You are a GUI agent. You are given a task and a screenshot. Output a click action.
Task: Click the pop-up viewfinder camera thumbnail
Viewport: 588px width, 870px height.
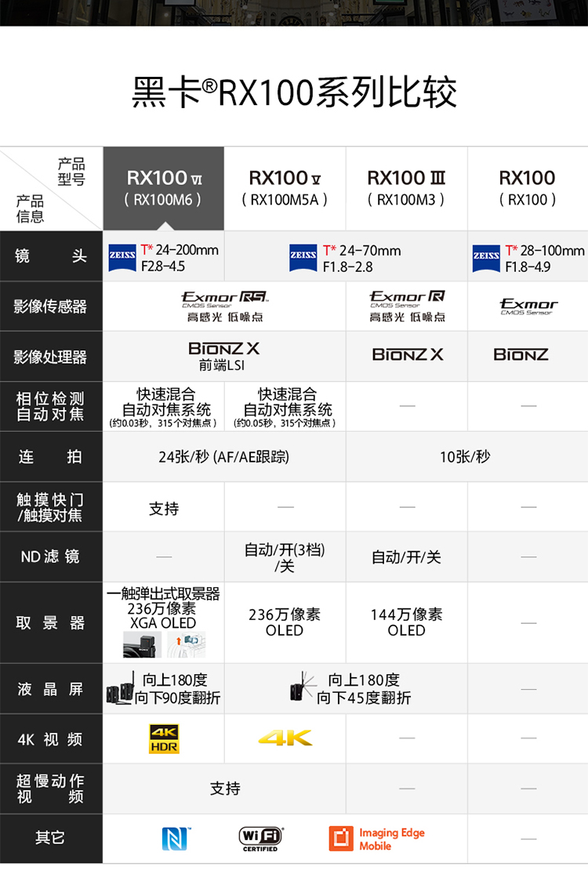[143, 645]
